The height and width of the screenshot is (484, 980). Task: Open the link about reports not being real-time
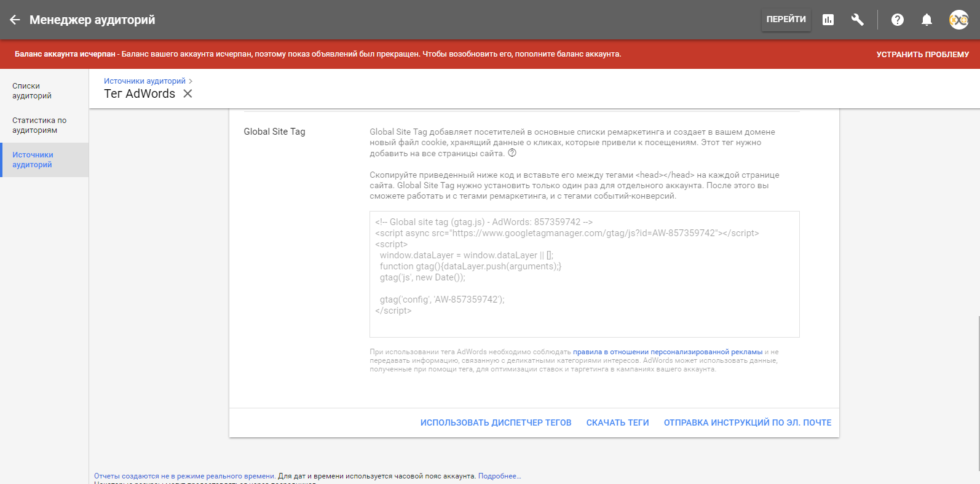[x=184, y=476]
